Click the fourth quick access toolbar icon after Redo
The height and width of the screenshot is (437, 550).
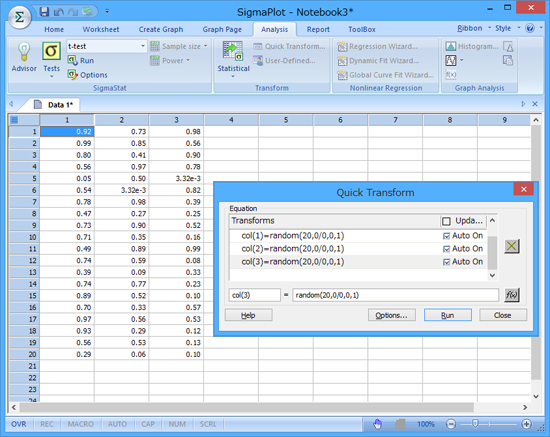tap(88, 12)
